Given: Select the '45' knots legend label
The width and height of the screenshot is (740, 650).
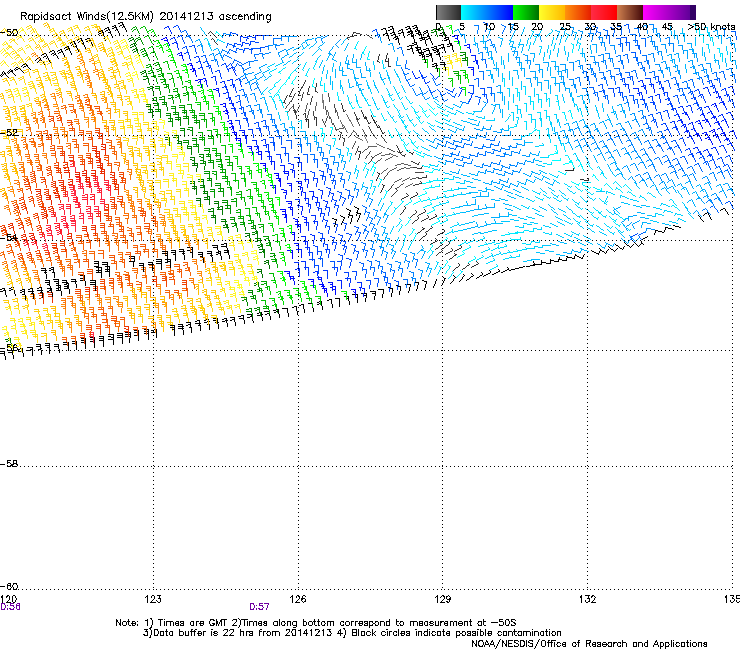Looking at the screenshot, I should [x=667, y=27].
